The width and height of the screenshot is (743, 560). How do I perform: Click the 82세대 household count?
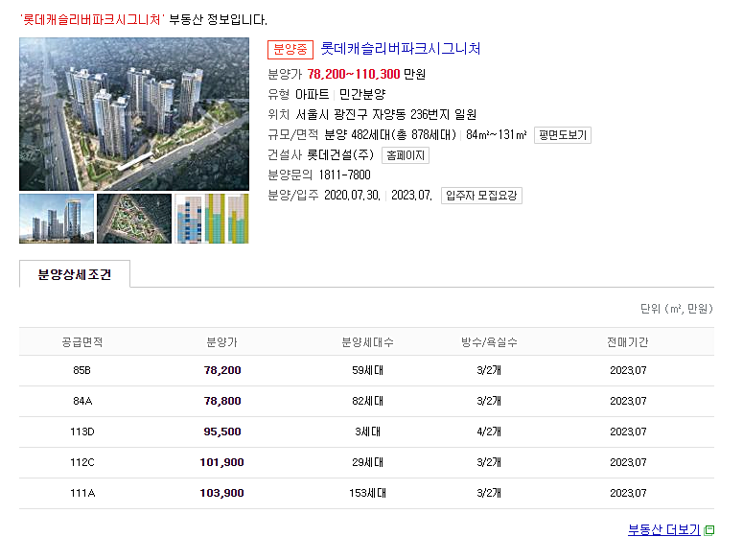pyautogui.click(x=368, y=401)
